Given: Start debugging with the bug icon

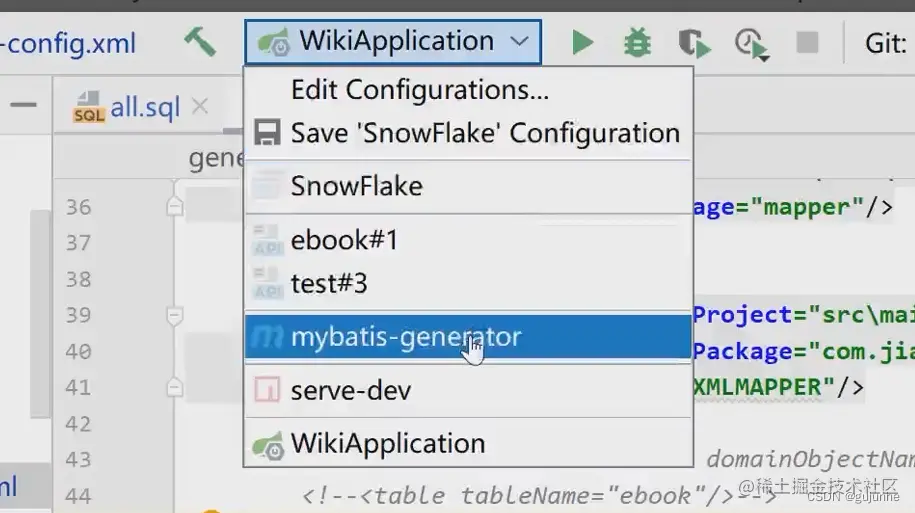Looking at the screenshot, I should pyautogui.click(x=637, y=43).
